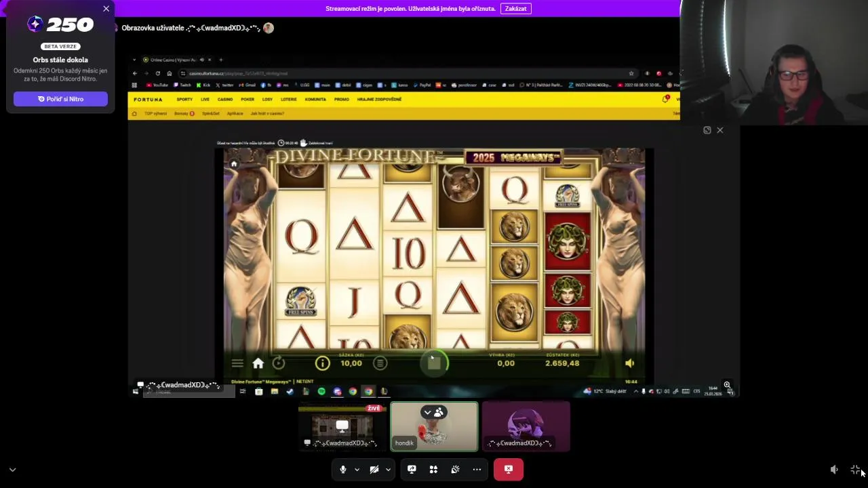Open the activities icon

click(x=433, y=469)
